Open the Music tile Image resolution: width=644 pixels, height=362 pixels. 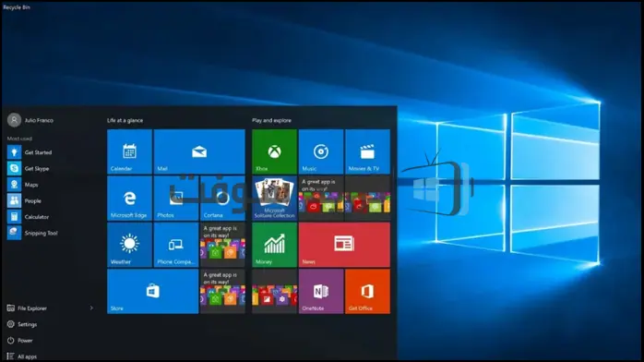321,151
